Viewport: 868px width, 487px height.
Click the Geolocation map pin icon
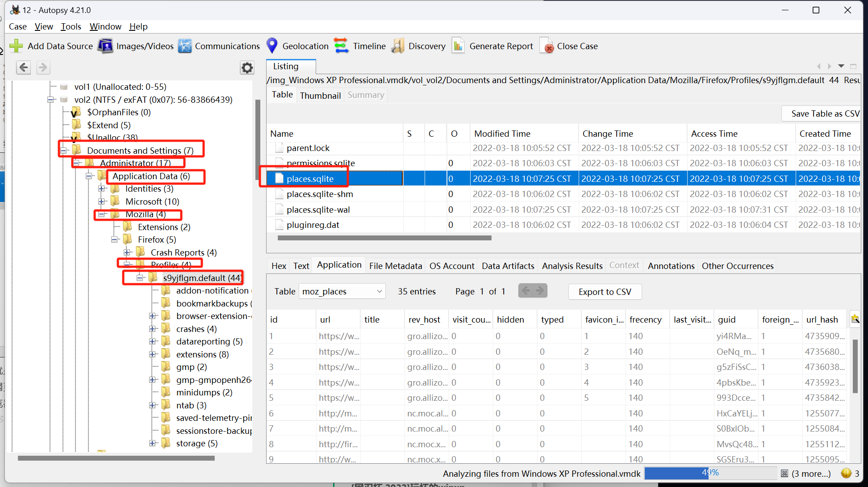272,46
